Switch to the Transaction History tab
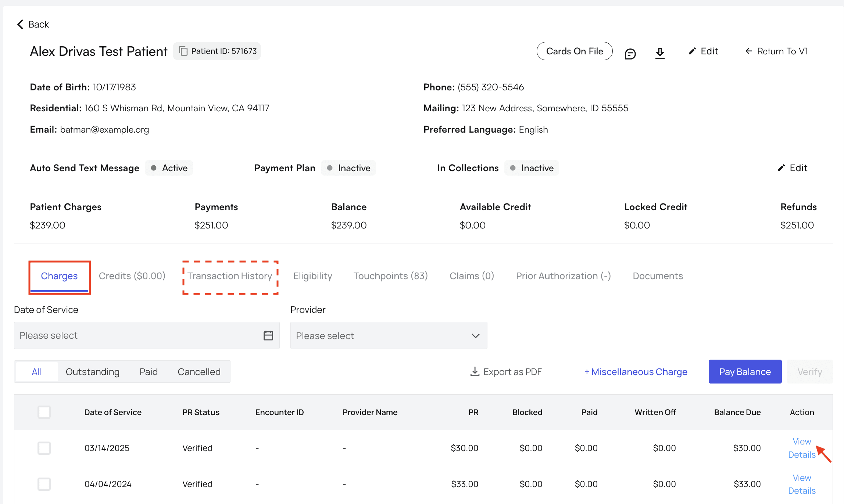 click(230, 276)
